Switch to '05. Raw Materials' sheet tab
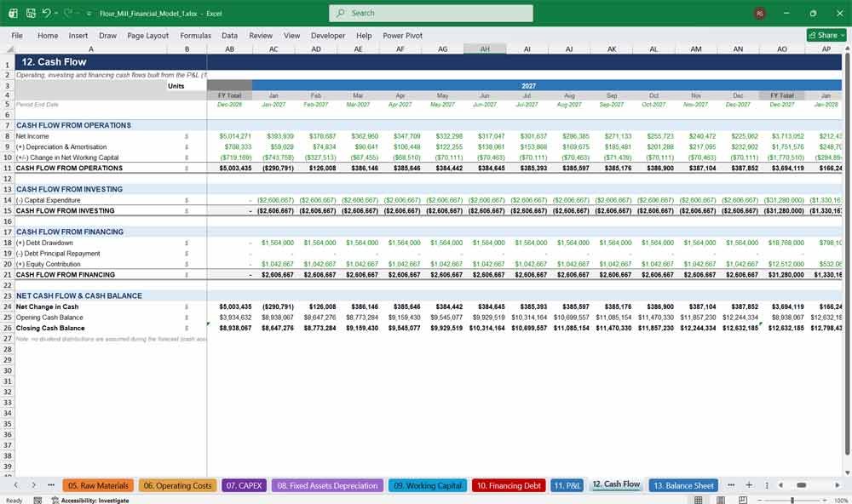 tap(98, 485)
